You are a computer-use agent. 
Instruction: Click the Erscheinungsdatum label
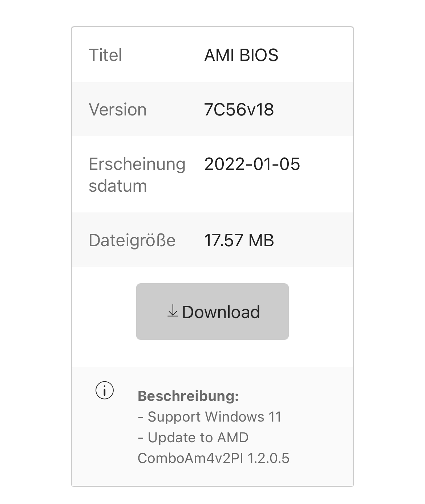[x=137, y=175]
